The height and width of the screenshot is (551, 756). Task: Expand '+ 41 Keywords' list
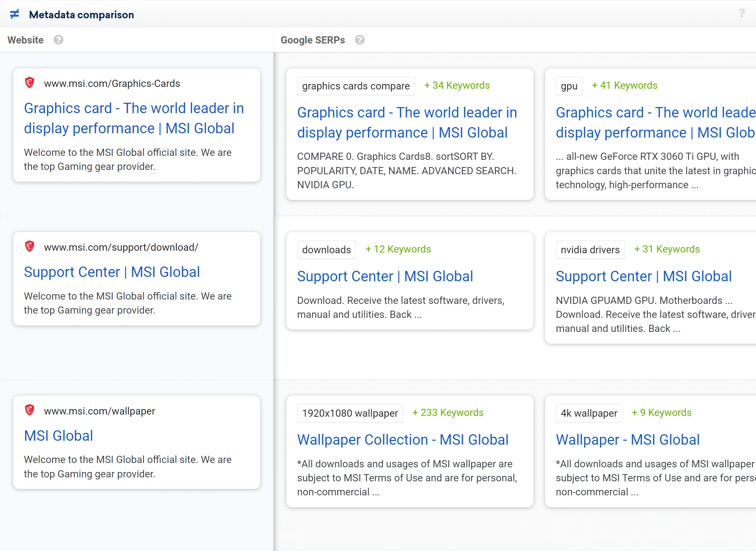point(624,85)
